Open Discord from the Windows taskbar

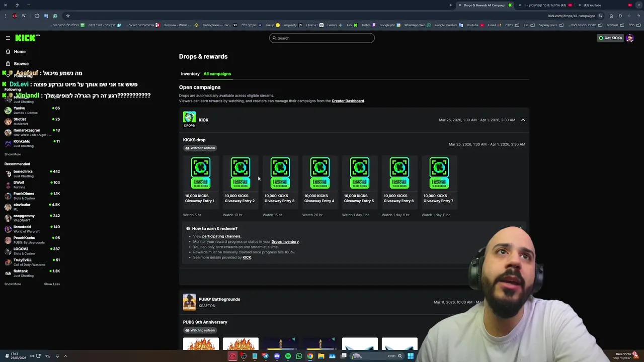277,356
